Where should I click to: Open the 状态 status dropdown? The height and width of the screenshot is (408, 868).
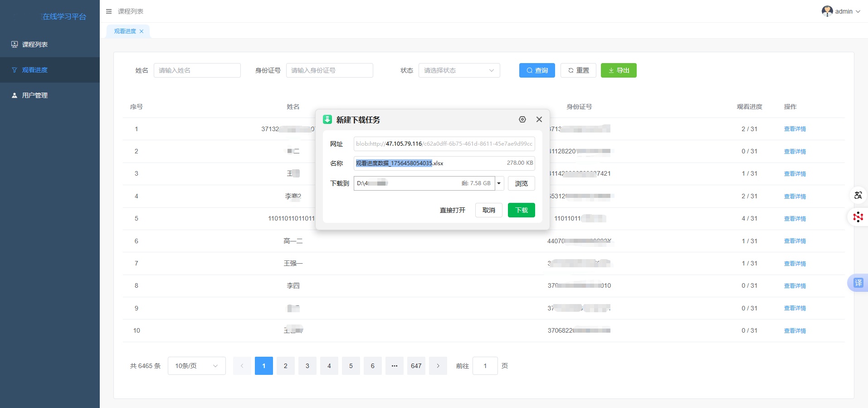pos(459,70)
